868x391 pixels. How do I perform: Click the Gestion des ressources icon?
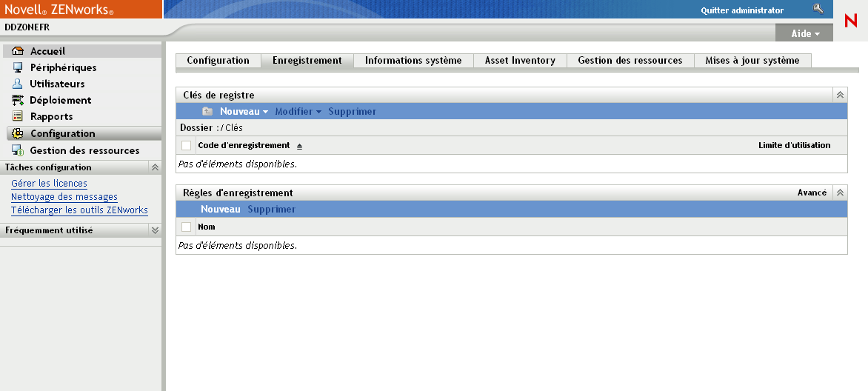[x=18, y=150]
